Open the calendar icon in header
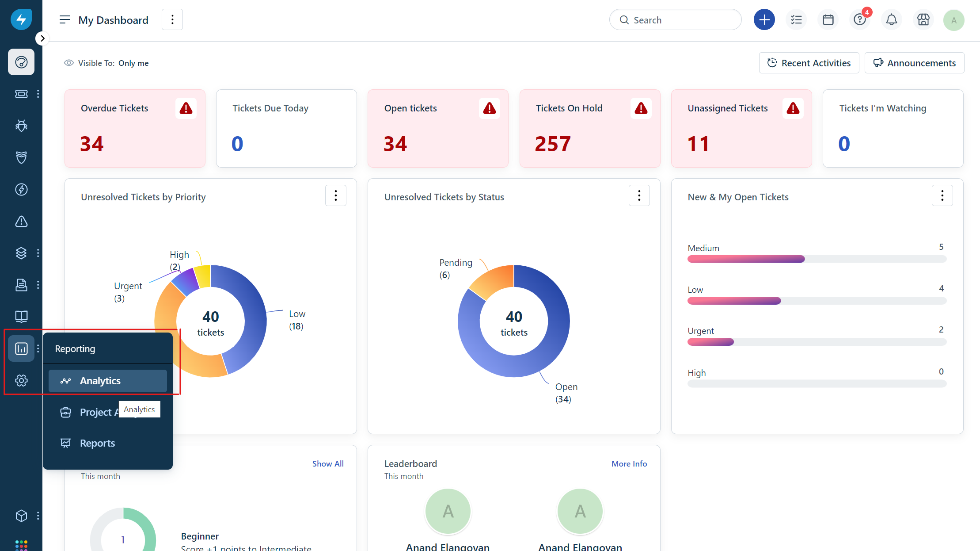This screenshot has width=980, height=551. 828,20
